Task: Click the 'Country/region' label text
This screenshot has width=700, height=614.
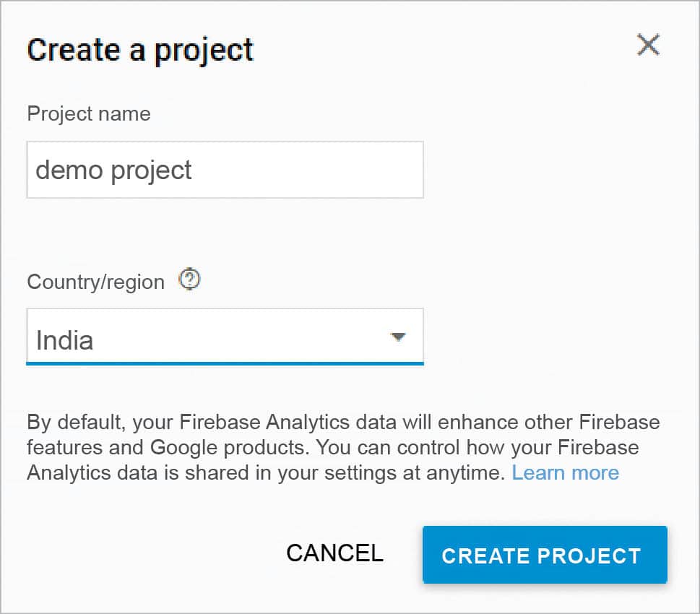Action: pos(95,282)
